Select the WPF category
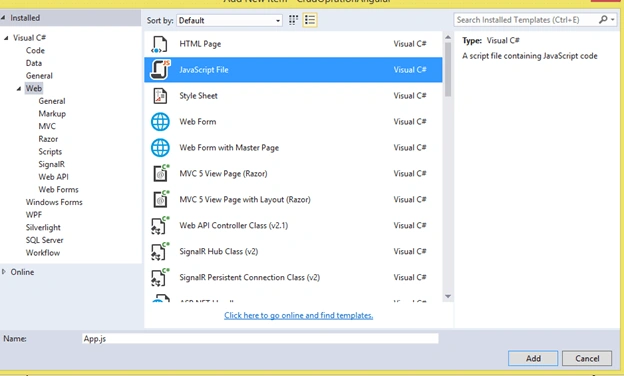Screen dimensions: 624x376 click(x=34, y=215)
